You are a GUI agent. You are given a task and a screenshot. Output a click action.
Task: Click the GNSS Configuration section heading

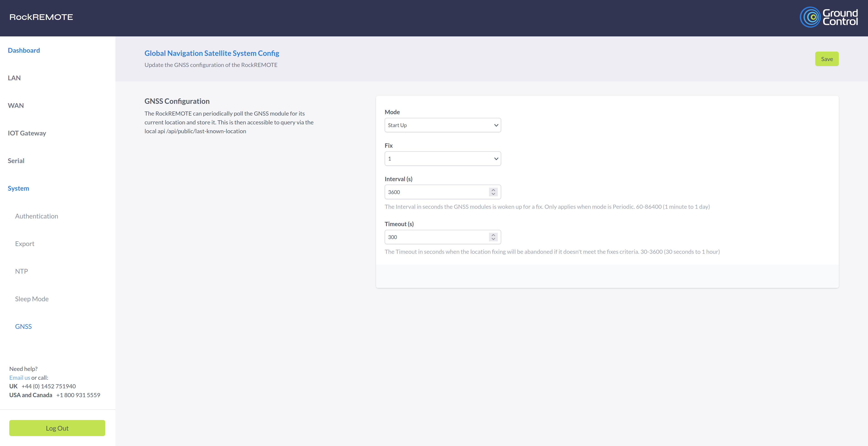pos(177,101)
